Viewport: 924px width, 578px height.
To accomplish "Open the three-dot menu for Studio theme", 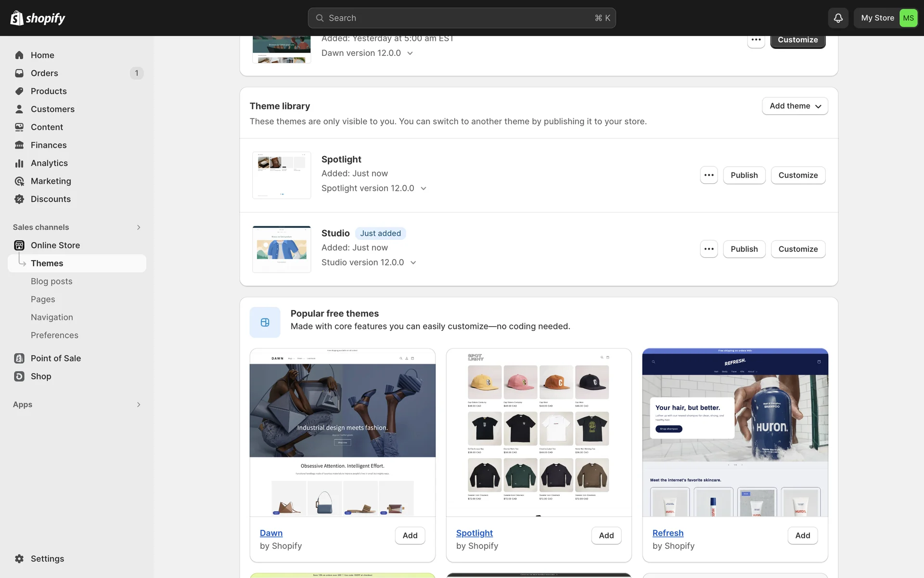I will point(709,249).
